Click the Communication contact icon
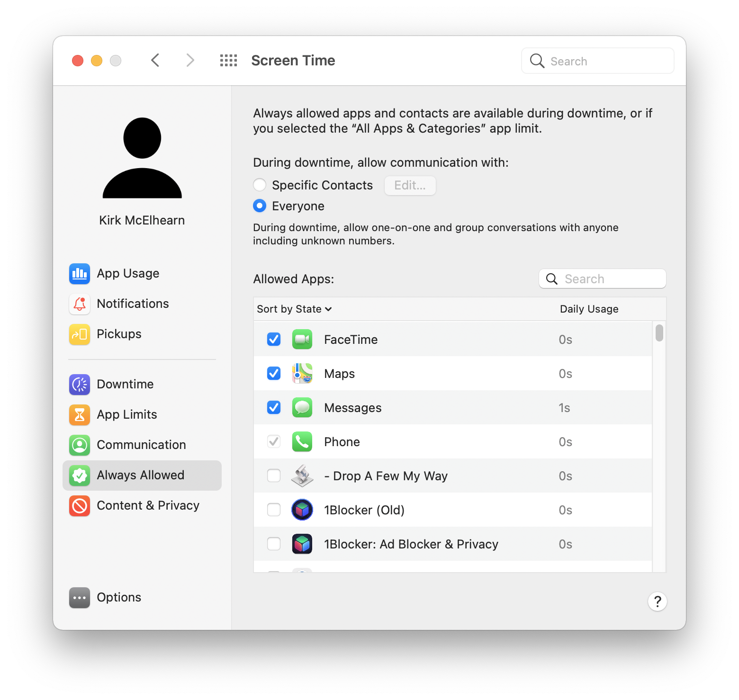This screenshot has width=739, height=700. [80, 445]
